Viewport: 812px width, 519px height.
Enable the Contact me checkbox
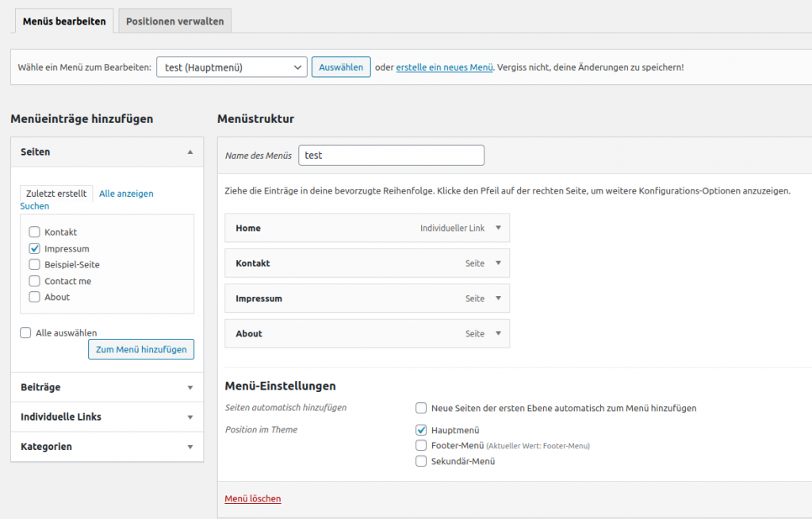click(x=34, y=281)
